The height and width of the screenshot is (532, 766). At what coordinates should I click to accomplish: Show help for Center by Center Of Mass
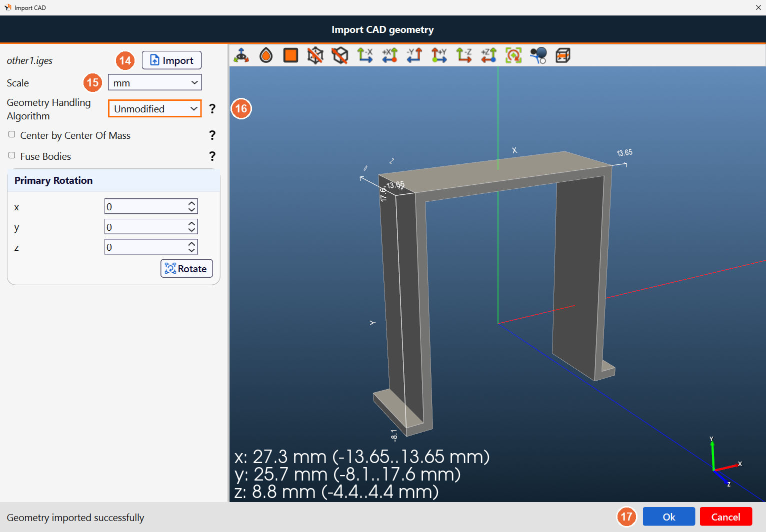tap(212, 135)
